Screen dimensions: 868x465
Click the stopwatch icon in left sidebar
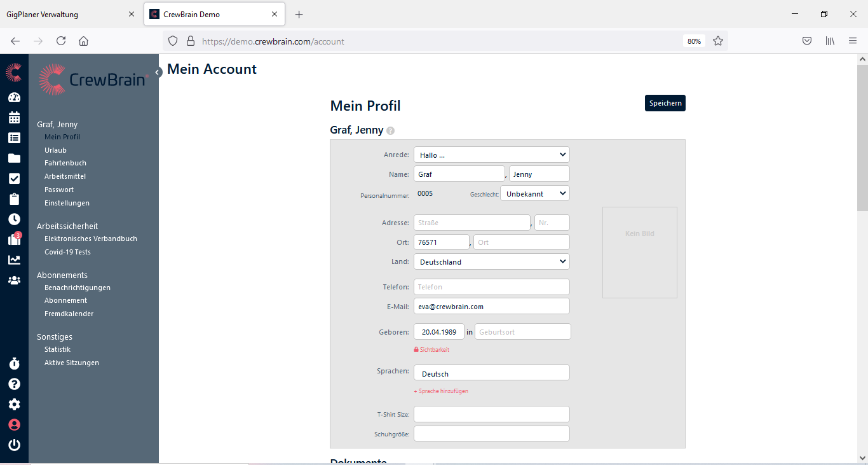14,364
